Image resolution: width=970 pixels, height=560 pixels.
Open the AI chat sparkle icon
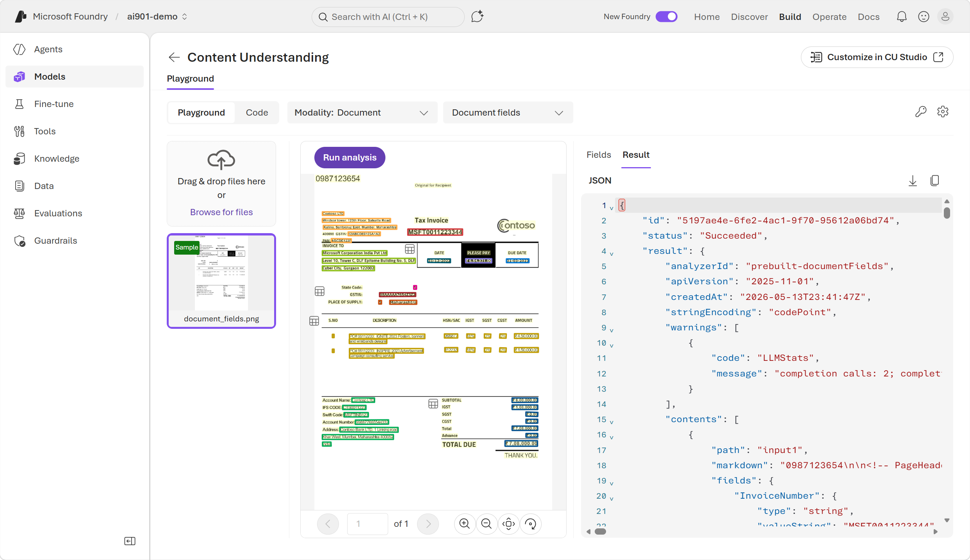point(477,16)
